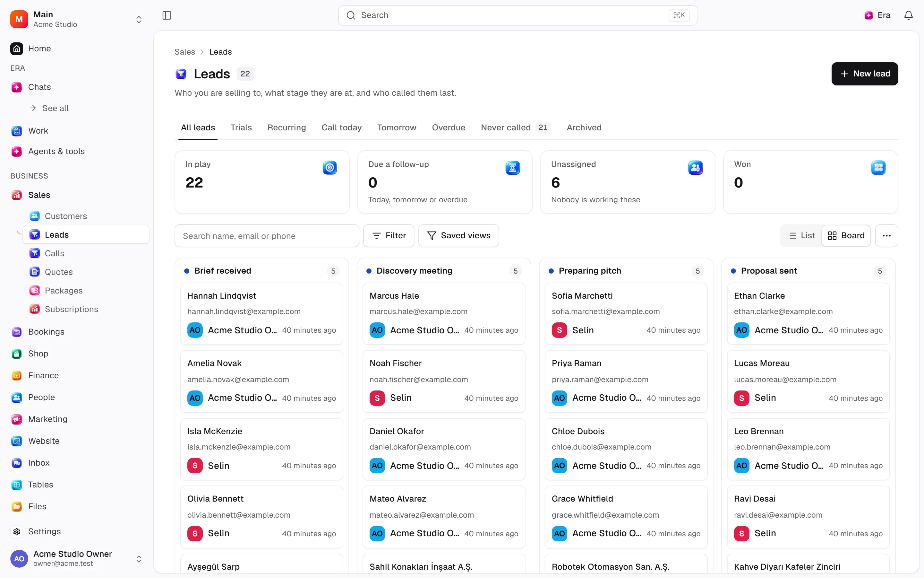Image resolution: width=924 pixels, height=578 pixels.
Task: Open the People module
Action: coord(41,397)
